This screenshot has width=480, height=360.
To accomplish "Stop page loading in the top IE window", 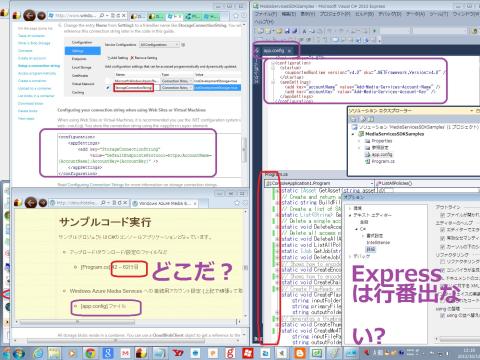I will [124, 15].
